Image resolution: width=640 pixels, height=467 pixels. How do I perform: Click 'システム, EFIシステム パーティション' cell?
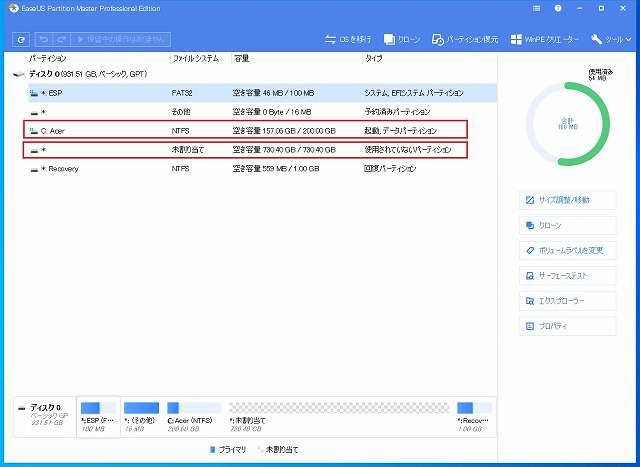pos(414,93)
